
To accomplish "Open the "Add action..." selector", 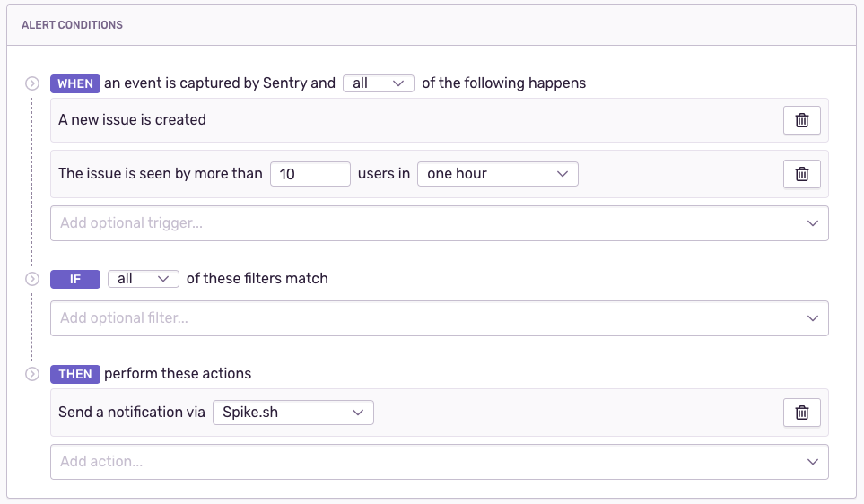I will pyautogui.click(x=439, y=462).
